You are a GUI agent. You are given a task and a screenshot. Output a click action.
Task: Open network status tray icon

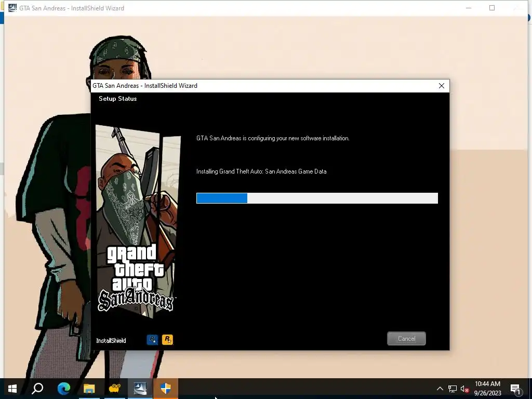[453, 389]
